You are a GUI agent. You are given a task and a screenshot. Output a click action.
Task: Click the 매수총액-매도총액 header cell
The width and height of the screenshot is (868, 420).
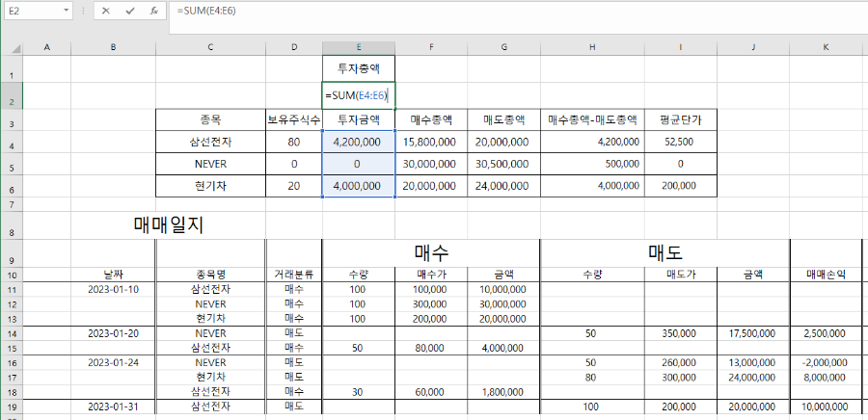592,119
